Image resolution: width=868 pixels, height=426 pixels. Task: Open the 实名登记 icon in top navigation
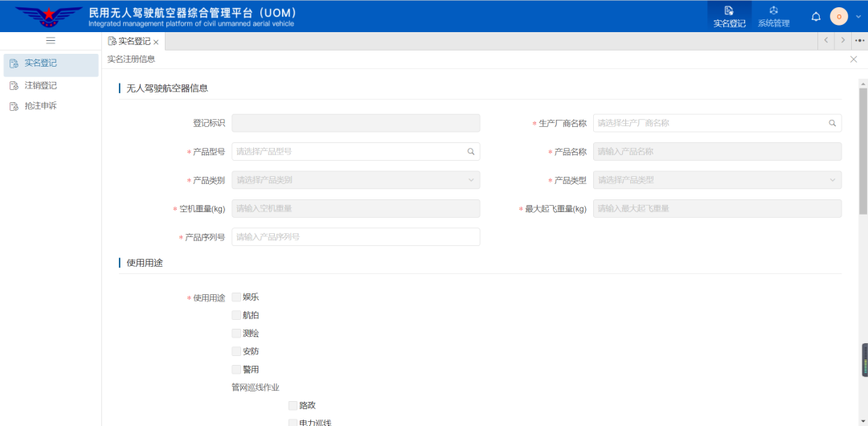[x=729, y=11]
